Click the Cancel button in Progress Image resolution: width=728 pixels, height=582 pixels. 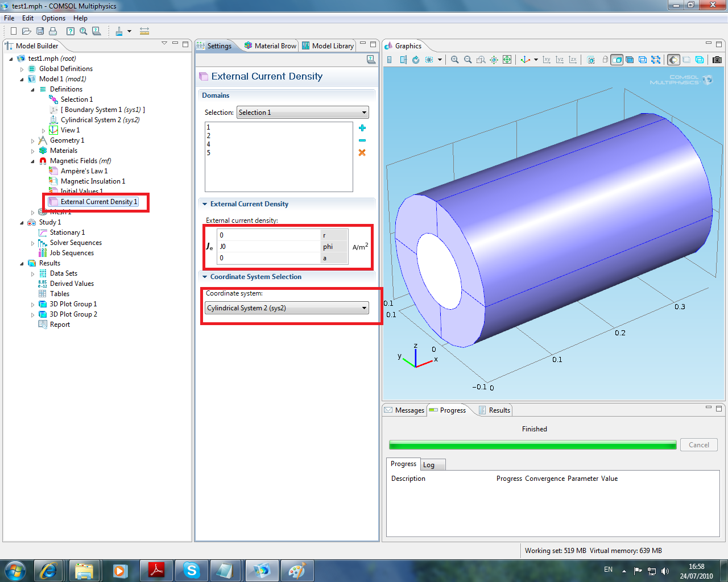[x=699, y=445]
